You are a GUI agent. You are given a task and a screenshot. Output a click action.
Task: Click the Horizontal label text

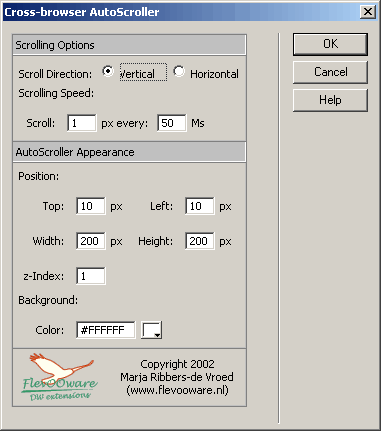(214, 74)
